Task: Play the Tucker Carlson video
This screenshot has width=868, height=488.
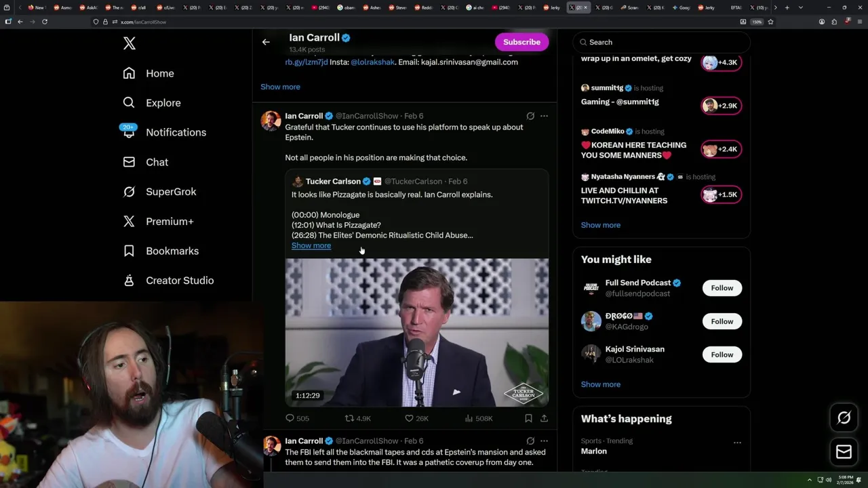Action: 416,332
